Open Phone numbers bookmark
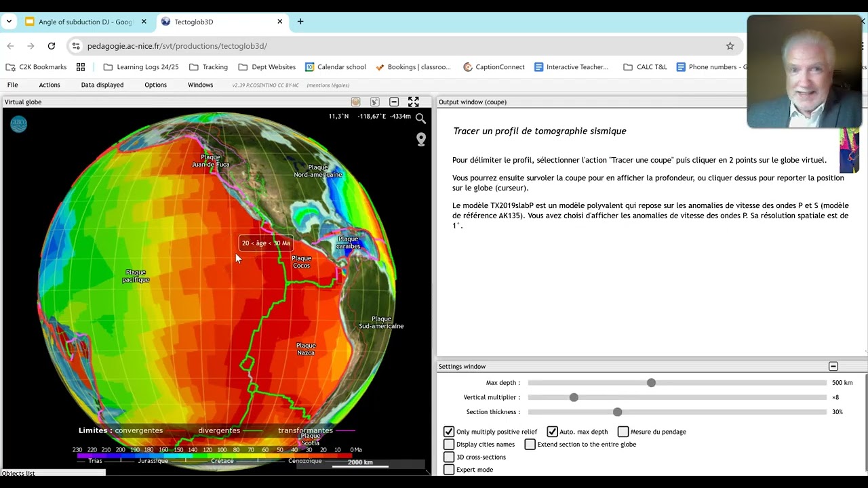The width and height of the screenshot is (868, 488). coord(711,67)
